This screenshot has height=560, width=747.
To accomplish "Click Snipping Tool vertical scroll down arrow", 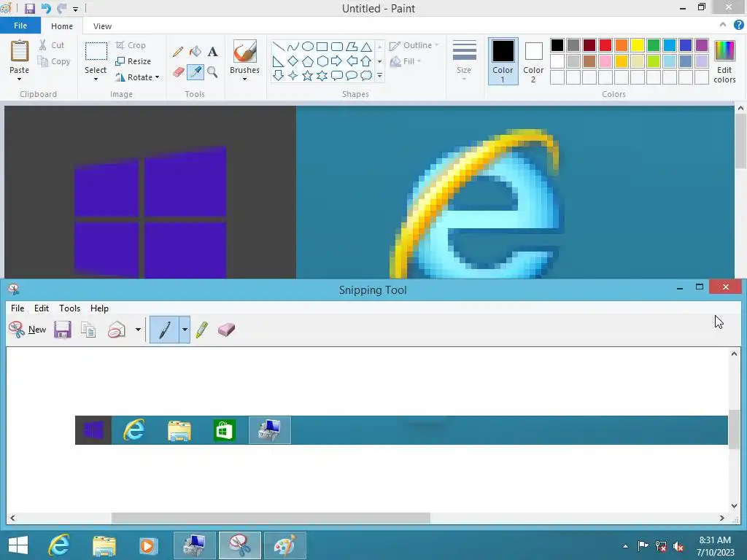I will pos(734,506).
